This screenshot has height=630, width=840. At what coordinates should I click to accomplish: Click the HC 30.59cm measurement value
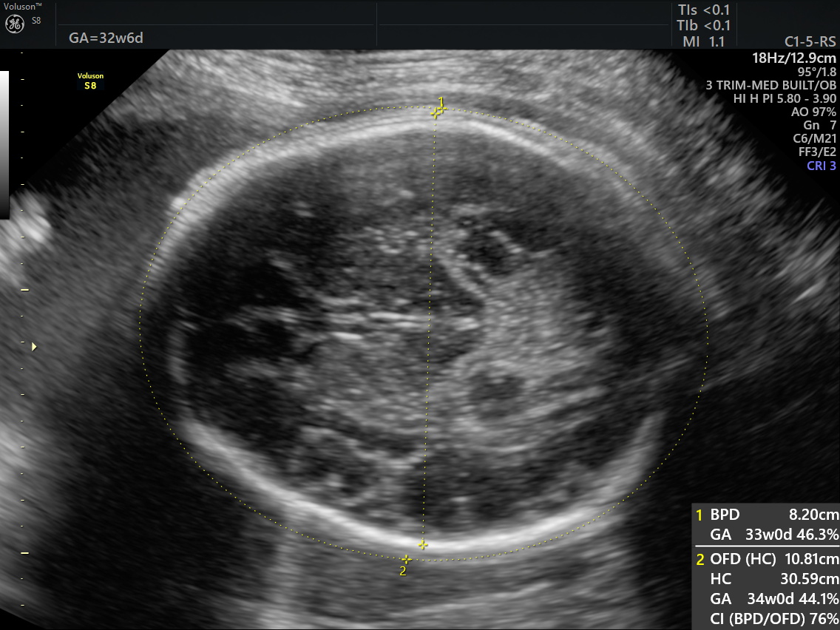pos(774,579)
